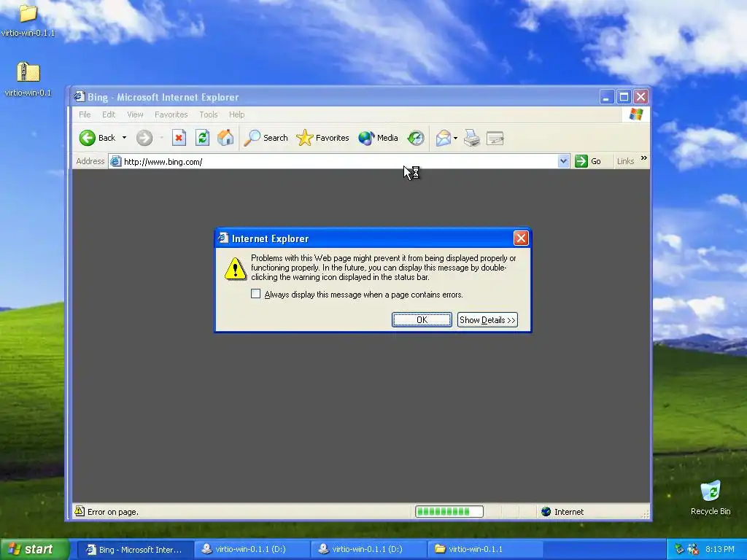Click the green Back arrow icon

click(88, 138)
